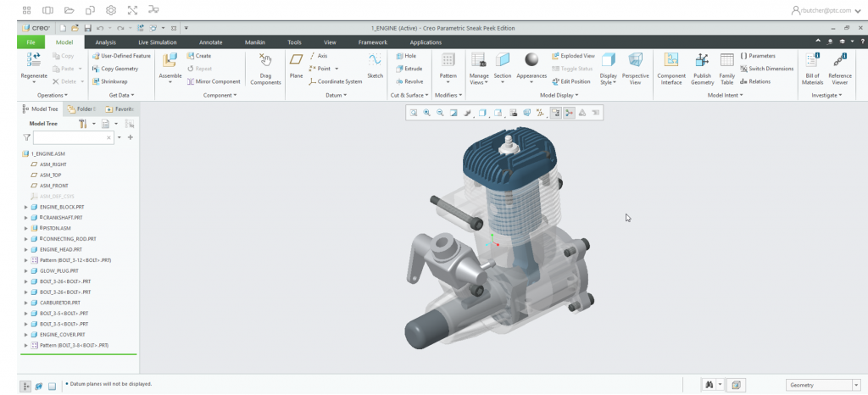Open the Model Display group dropdown
The image size is (868, 395).
(x=559, y=95)
